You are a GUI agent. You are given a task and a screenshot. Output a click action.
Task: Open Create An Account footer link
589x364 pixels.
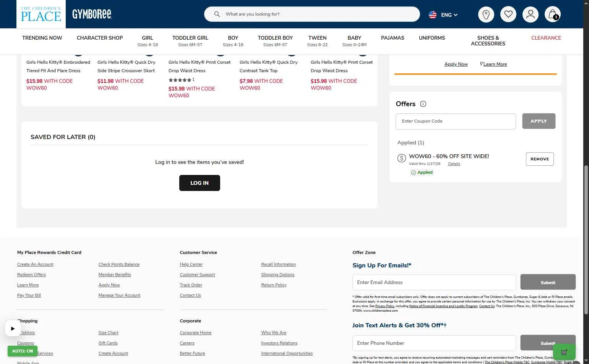(x=35, y=264)
